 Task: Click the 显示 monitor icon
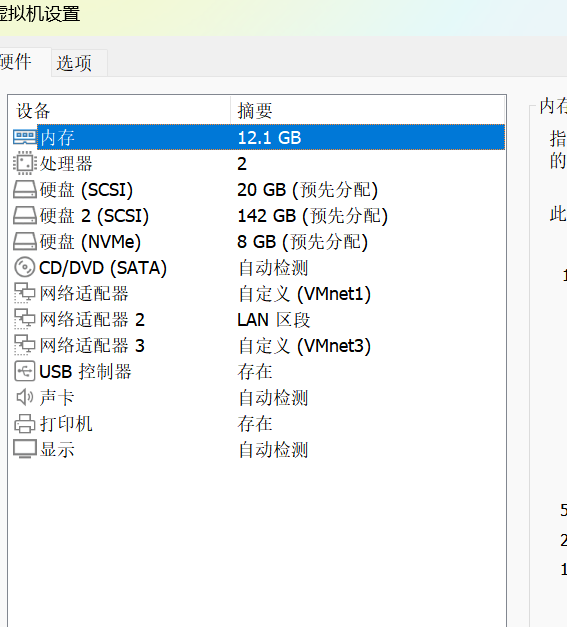(x=25, y=449)
